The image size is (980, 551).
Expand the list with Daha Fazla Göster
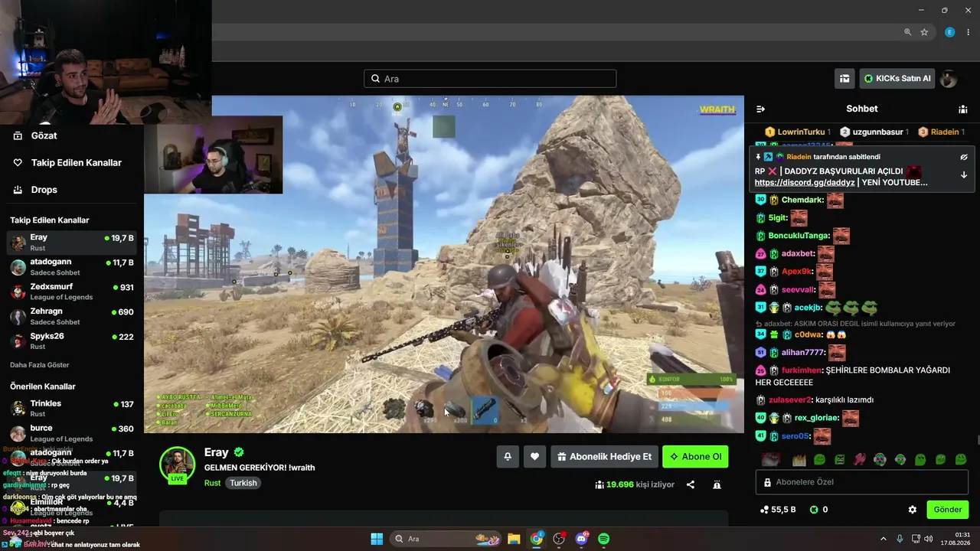pos(40,365)
